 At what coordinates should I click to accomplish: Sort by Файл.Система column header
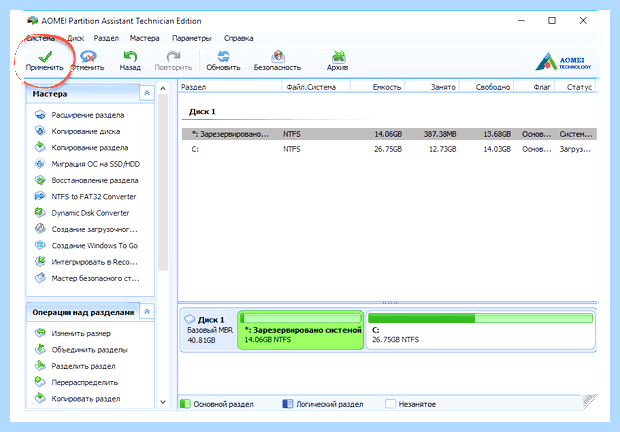tap(316, 87)
